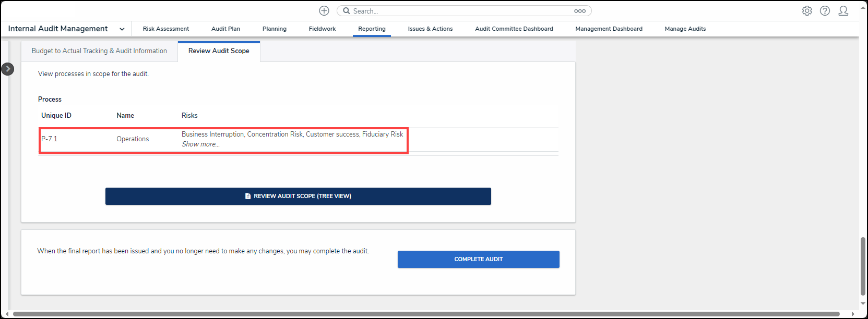Open the settings gear icon
This screenshot has width=868, height=319.
pos(807,11)
